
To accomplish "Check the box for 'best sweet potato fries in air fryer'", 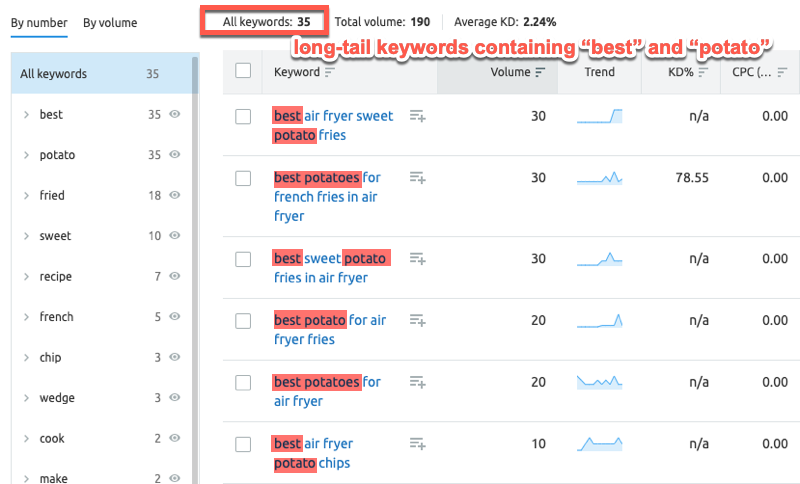I will pyautogui.click(x=243, y=259).
